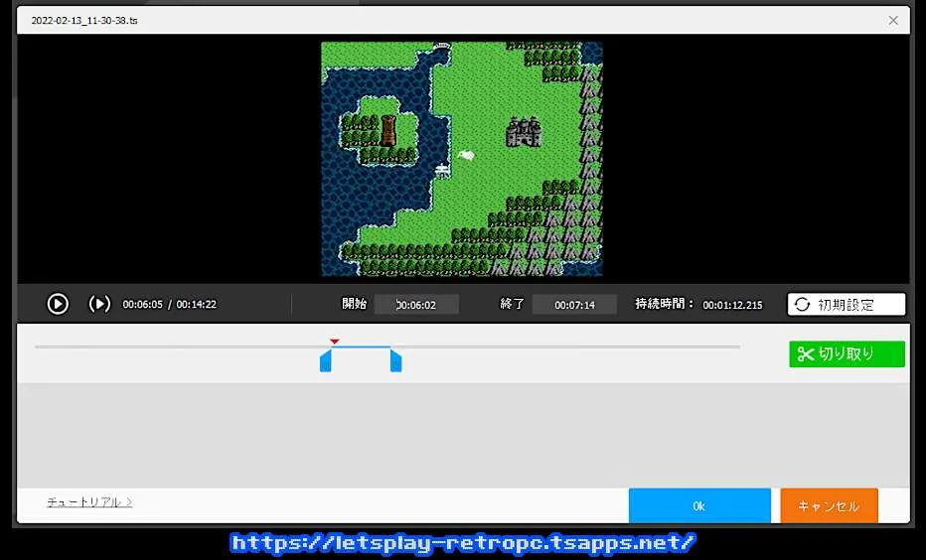Image resolution: width=926 pixels, height=560 pixels.
Task: Click the 開始 start label
Action: coord(355,304)
